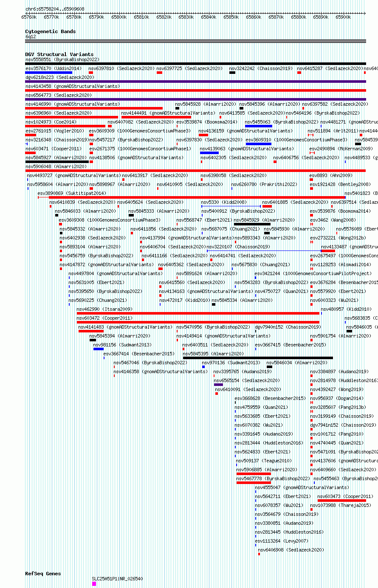Click variant label nsv1024973 (Coe2014)
Image resolution: width=378 pixels, height=588 pixels.
click(x=51, y=122)
